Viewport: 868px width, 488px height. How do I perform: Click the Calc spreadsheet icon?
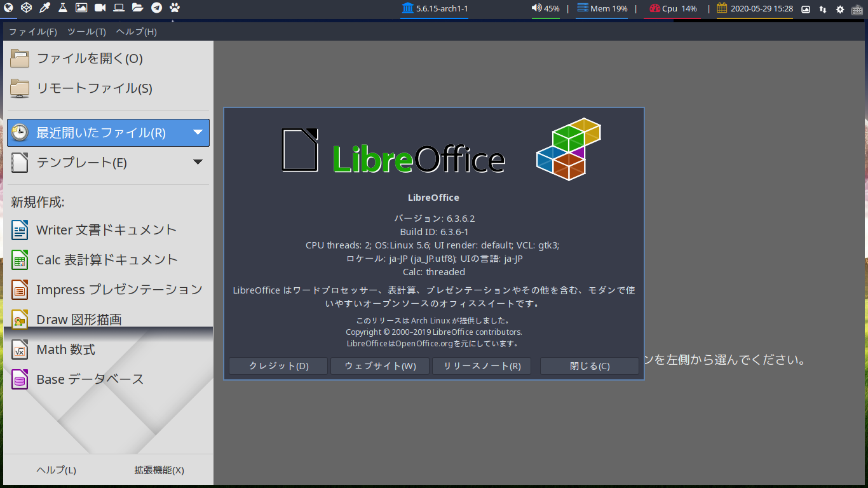20,260
